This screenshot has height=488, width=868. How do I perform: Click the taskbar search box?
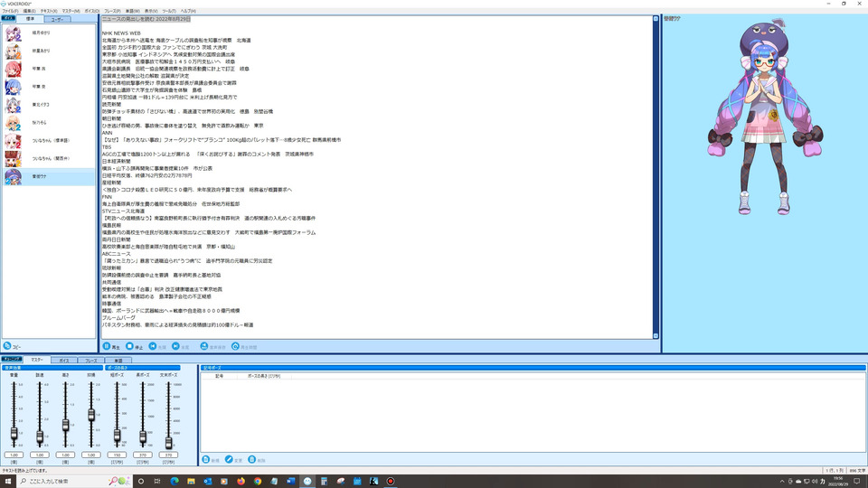click(x=75, y=482)
